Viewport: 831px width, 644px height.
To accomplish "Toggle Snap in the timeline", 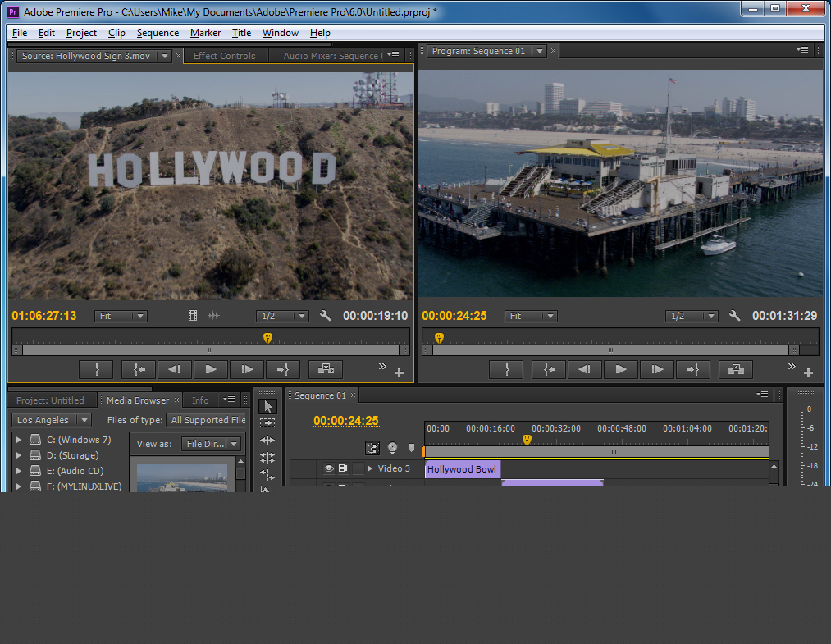I will tap(372, 448).
